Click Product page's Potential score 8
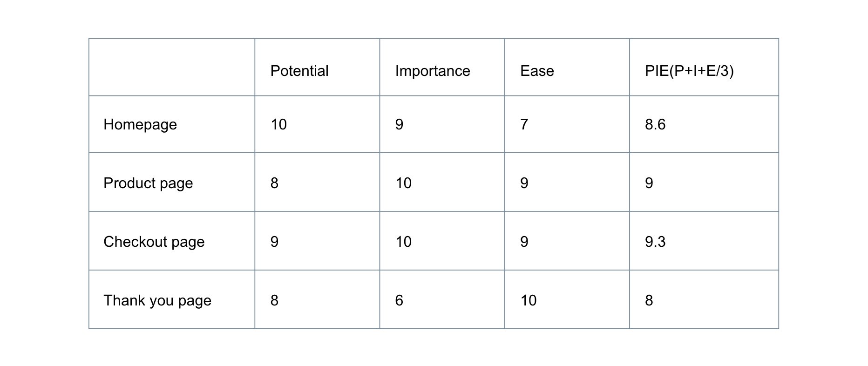The height and width of the screenshot is (366, 868). click(274, 183)
